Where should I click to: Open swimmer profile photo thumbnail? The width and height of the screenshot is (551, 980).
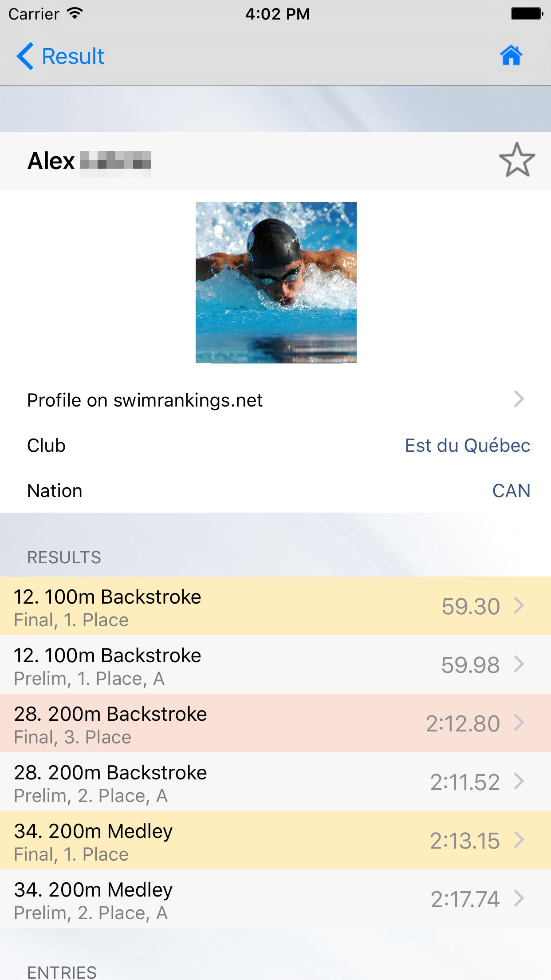(276, 282)
